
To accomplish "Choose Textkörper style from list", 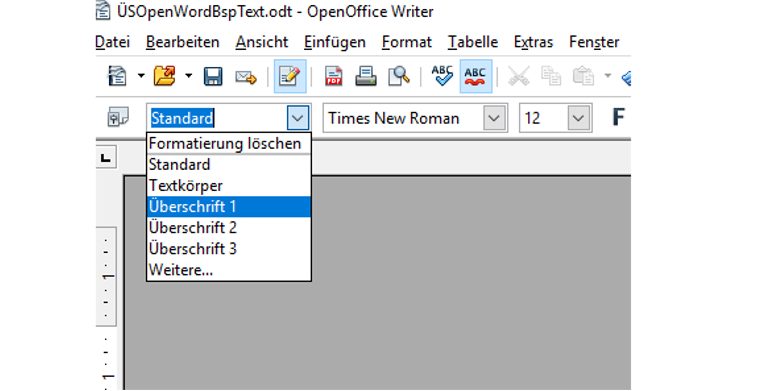I will [x=229, y=186].
